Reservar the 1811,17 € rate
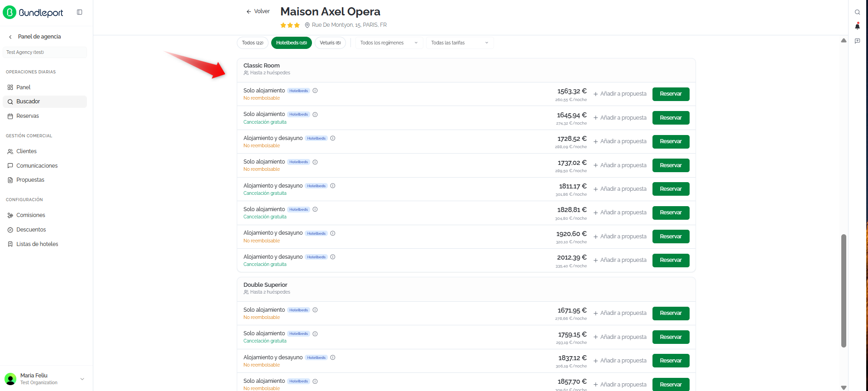 [x=671, y=189]
